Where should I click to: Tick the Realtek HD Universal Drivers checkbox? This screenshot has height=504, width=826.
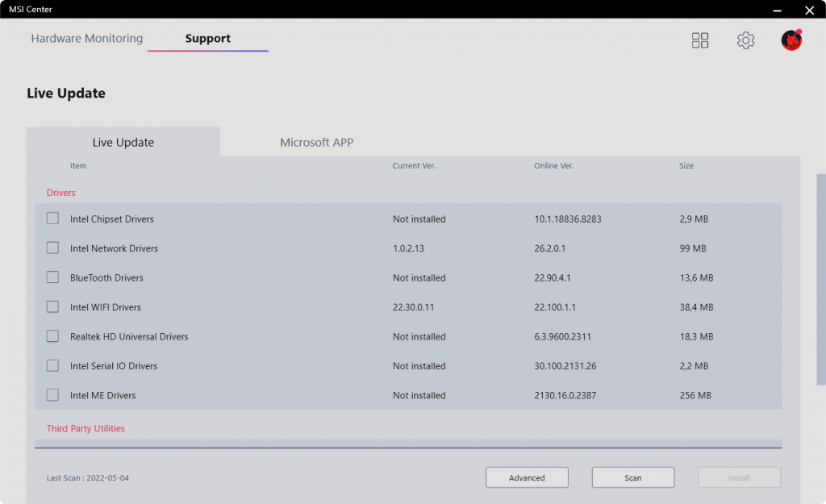(x=52, y=336)
